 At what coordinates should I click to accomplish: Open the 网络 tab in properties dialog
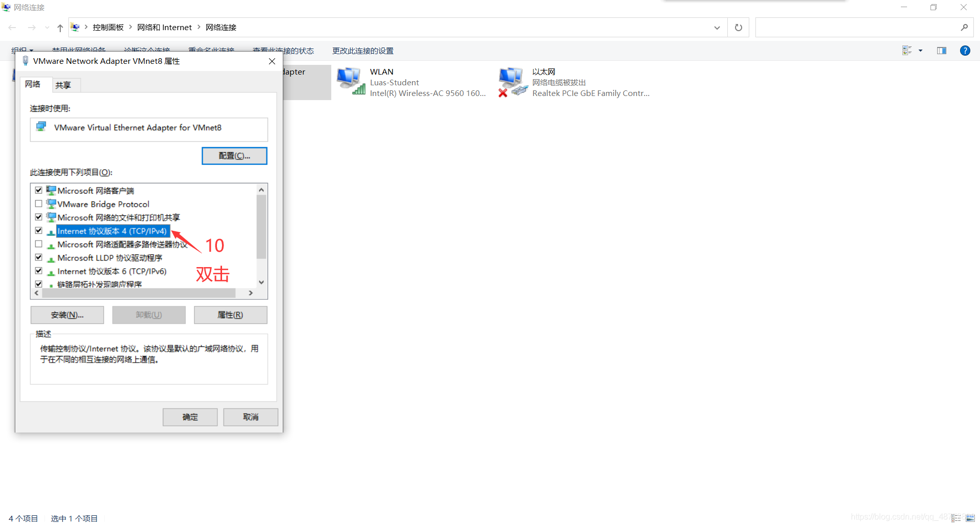point(33,84)
